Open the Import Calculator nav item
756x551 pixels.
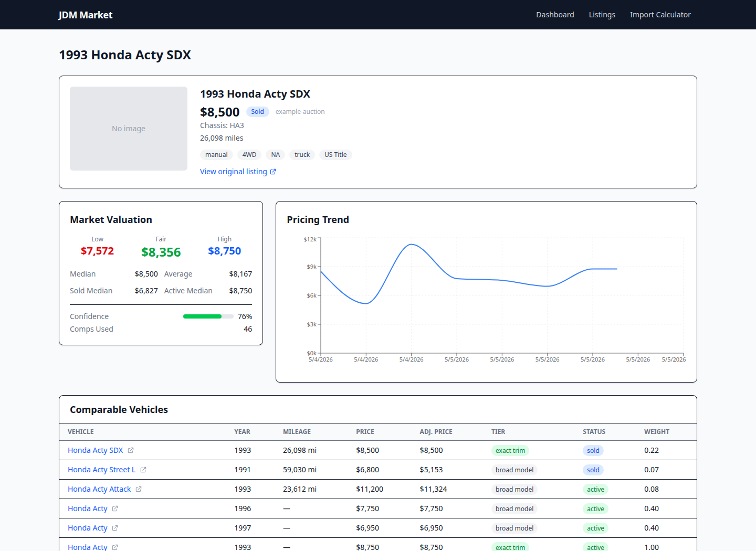coord(660,15)
